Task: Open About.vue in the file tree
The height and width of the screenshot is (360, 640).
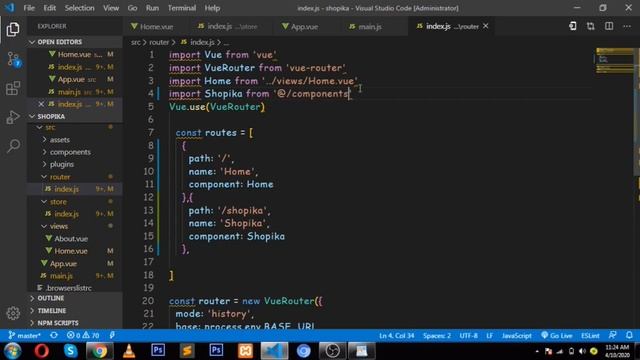Action: tap(75, 239)
